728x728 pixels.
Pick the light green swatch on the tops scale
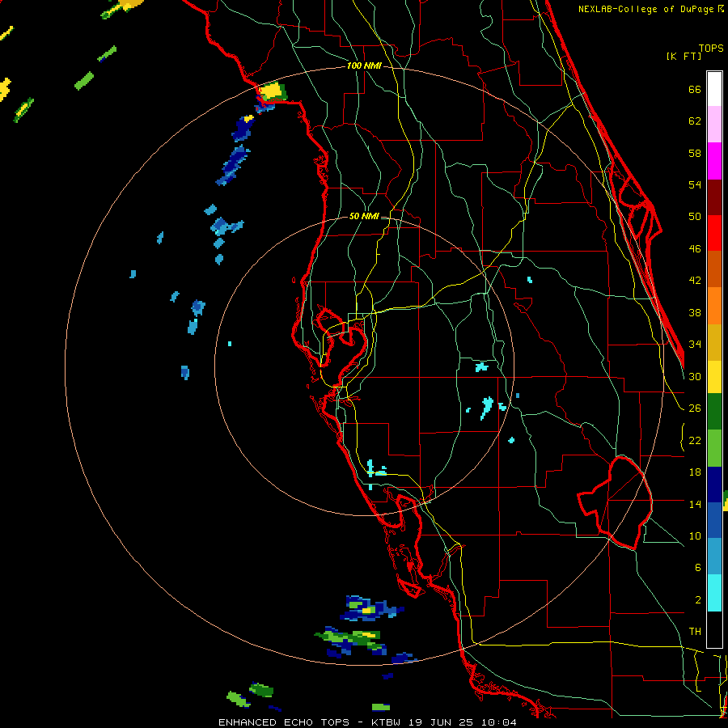point(714,448)
